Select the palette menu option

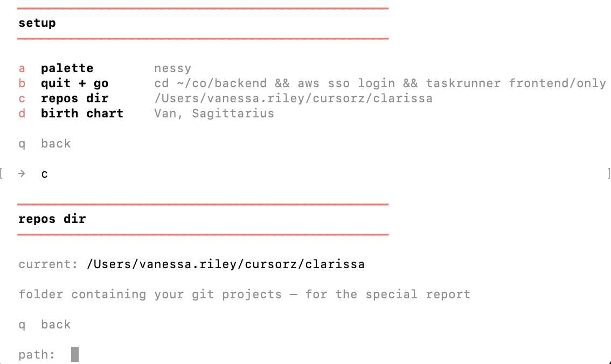[x=67, y=68]
